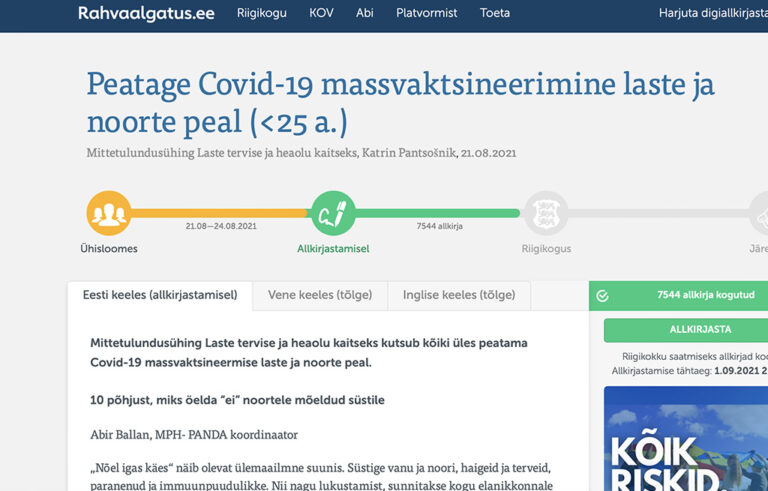The image size is (768, 491).
Task: Click Harjuta digiallkirjastamist link in header
Action: tap(712, 14)
